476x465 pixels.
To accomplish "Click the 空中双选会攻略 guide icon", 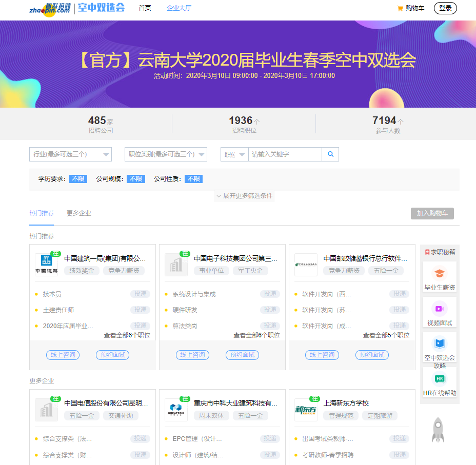I will click(x=440, y=343).
